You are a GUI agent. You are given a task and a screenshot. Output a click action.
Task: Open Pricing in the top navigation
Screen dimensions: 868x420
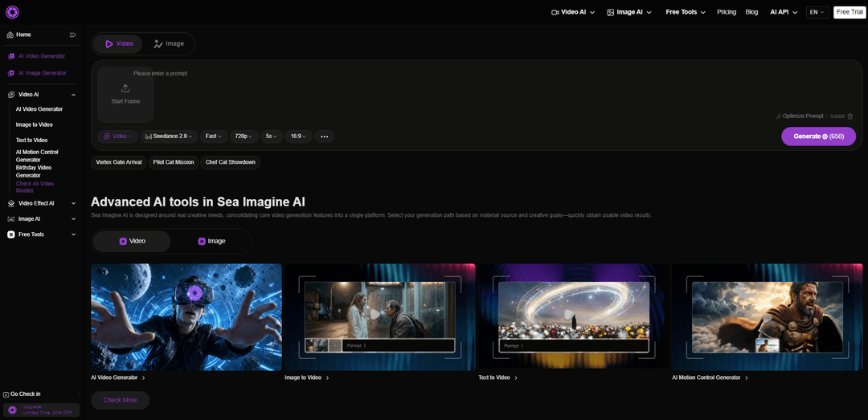(727, 12)
